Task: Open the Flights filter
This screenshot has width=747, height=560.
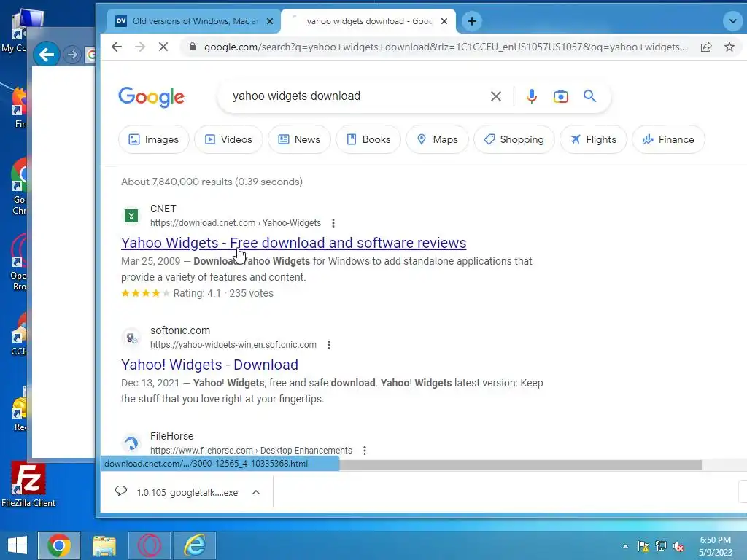Action: click(593, 139)
